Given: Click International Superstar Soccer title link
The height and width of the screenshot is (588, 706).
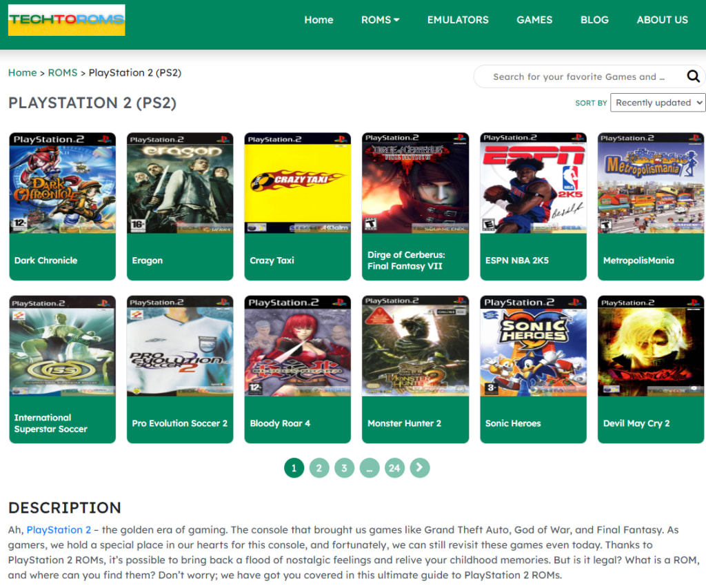Looking at the screenshot, I should tap(51, 423).
